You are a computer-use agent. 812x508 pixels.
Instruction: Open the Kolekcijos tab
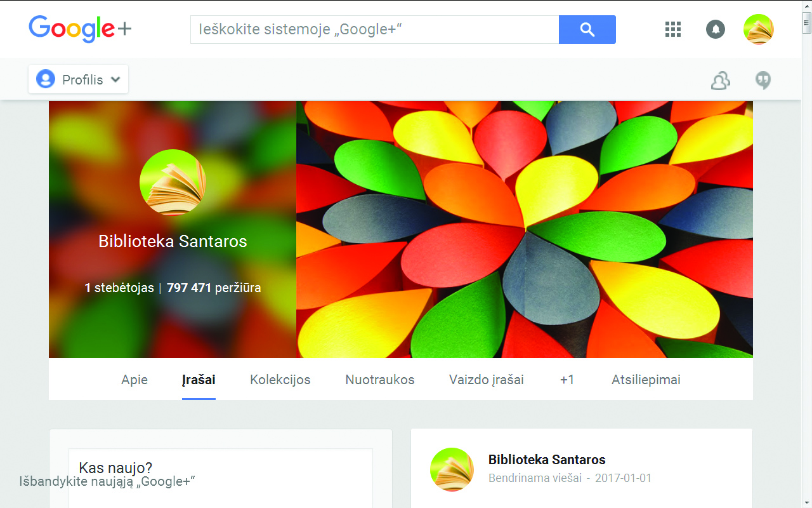280,380
